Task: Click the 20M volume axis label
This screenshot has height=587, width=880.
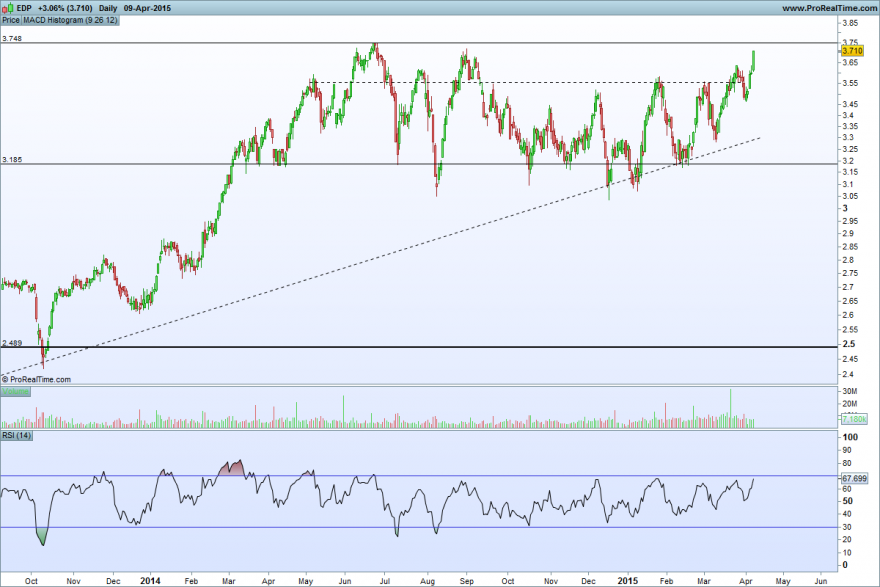Action: pos(850,404)
